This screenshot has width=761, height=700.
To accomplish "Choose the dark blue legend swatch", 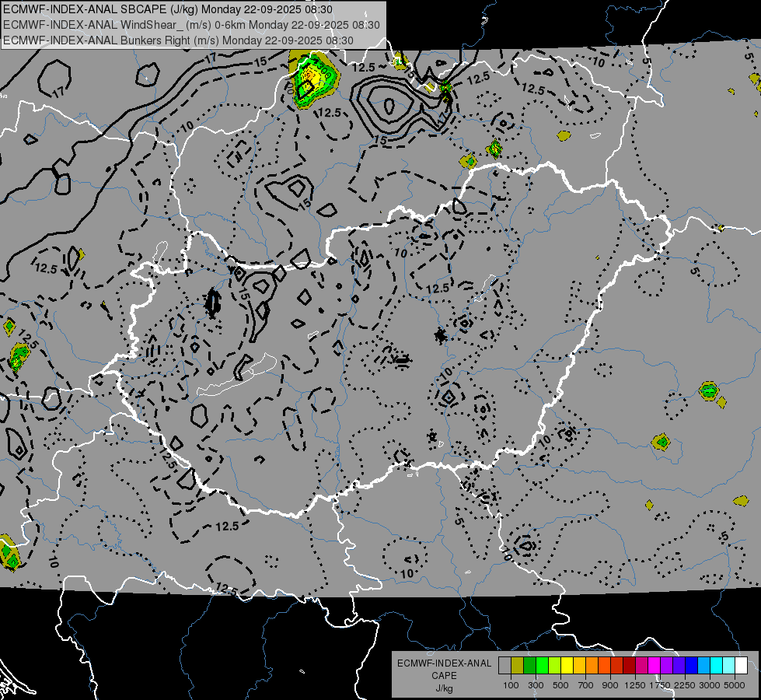I will [691, 666].
